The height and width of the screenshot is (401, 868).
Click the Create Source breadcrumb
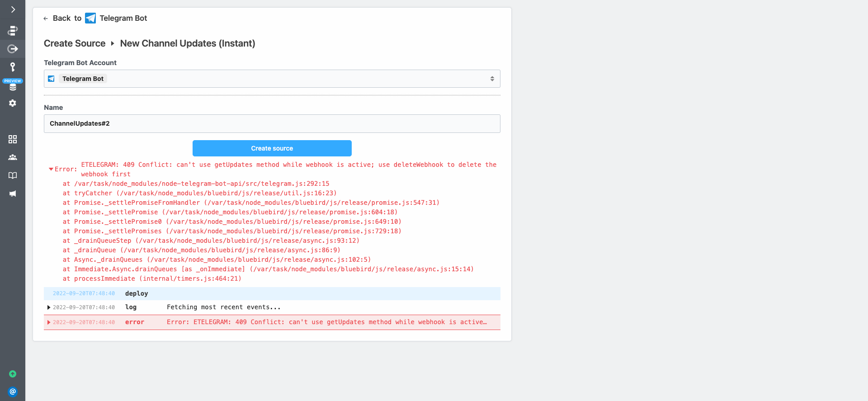[75, 43]
